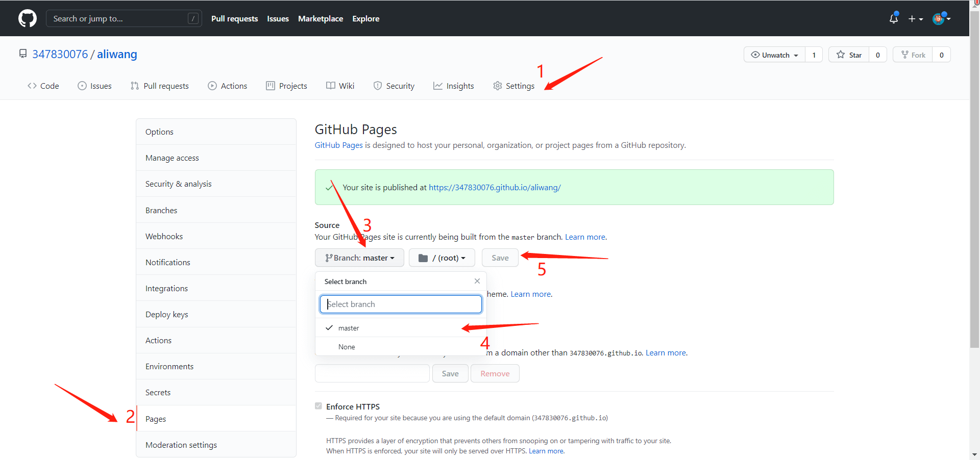Close the Select branch popup

point(477,281)
